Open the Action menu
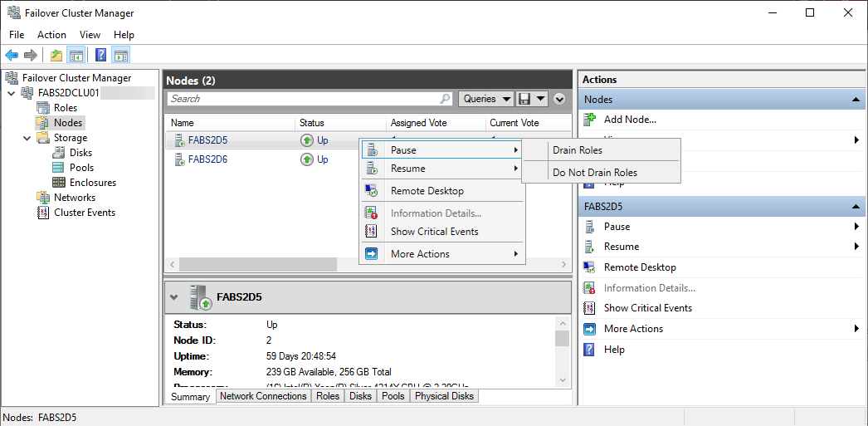 52,35
